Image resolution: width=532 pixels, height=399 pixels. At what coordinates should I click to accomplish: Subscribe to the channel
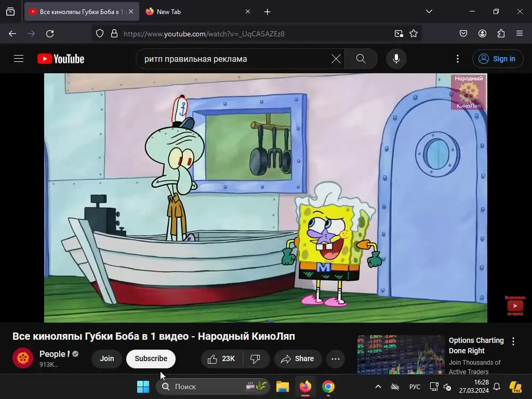151,358
